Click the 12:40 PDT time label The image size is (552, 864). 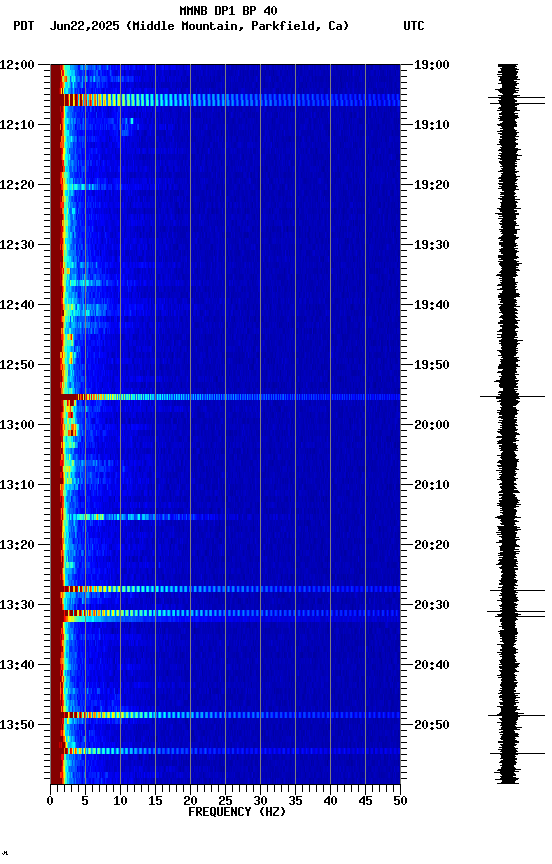(17, 305)
